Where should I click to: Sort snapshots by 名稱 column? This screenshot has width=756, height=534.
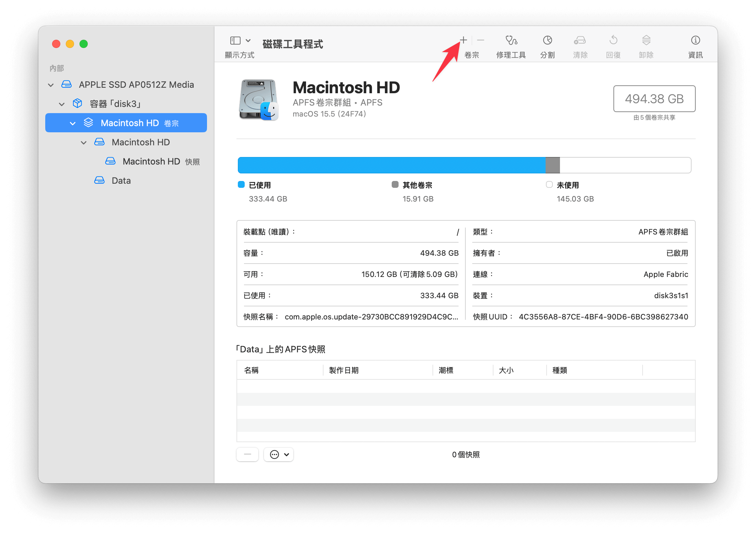[x=280, y=370]
